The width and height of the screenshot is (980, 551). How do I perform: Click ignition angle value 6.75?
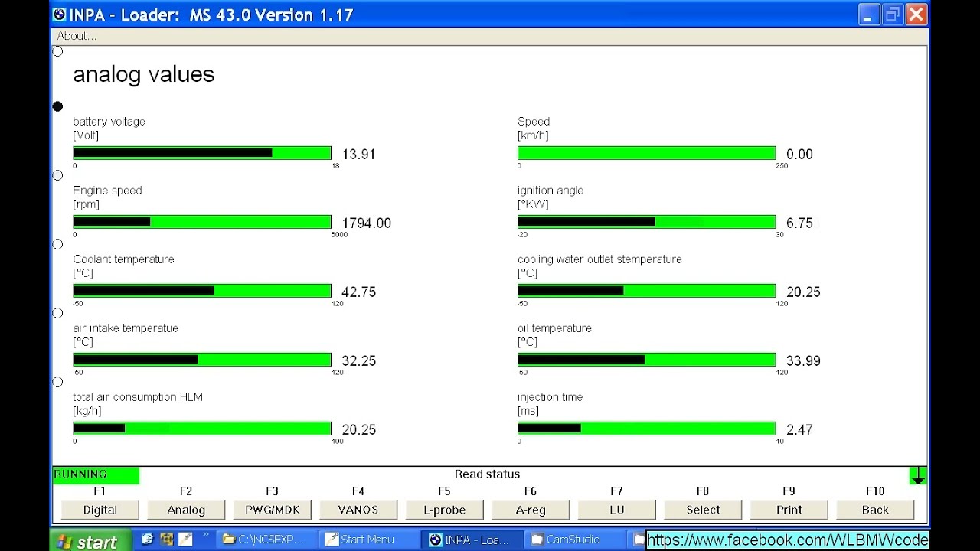click(x=799, y=223)
